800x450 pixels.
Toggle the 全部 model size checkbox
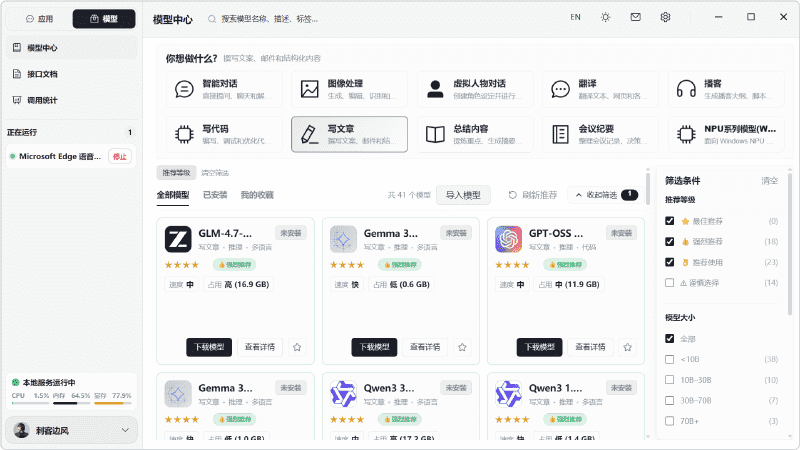(x=669, y=339)
